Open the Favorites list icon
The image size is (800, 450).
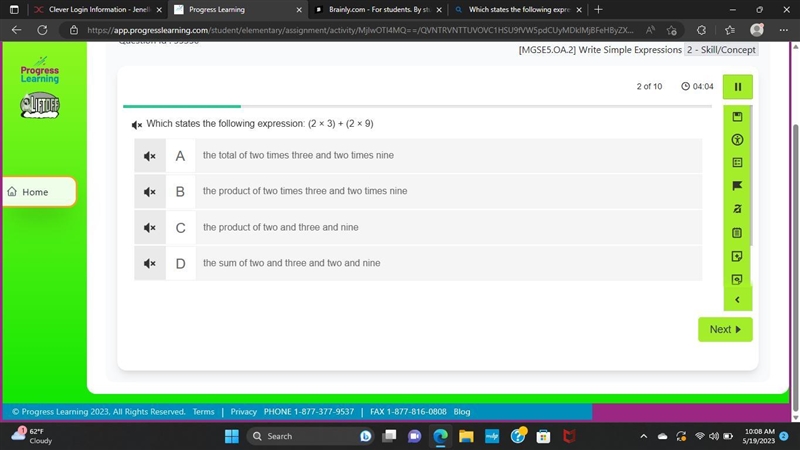point(730,30)
